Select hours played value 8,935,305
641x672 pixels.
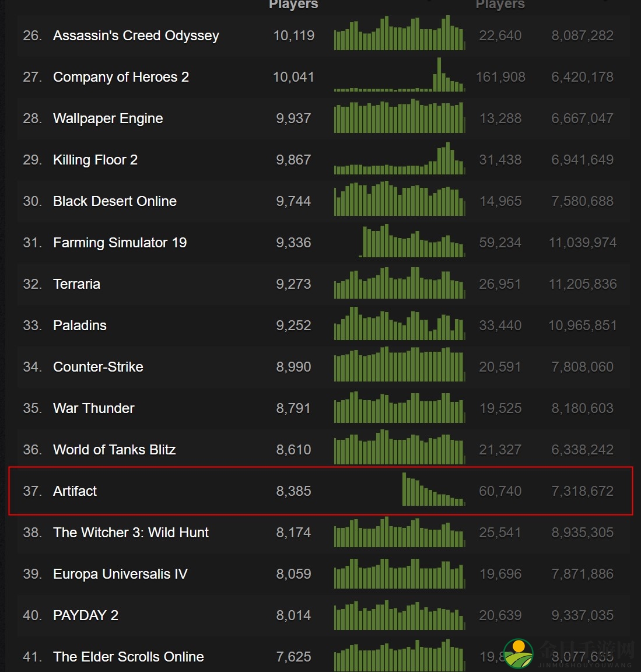[x=583, y=533]
